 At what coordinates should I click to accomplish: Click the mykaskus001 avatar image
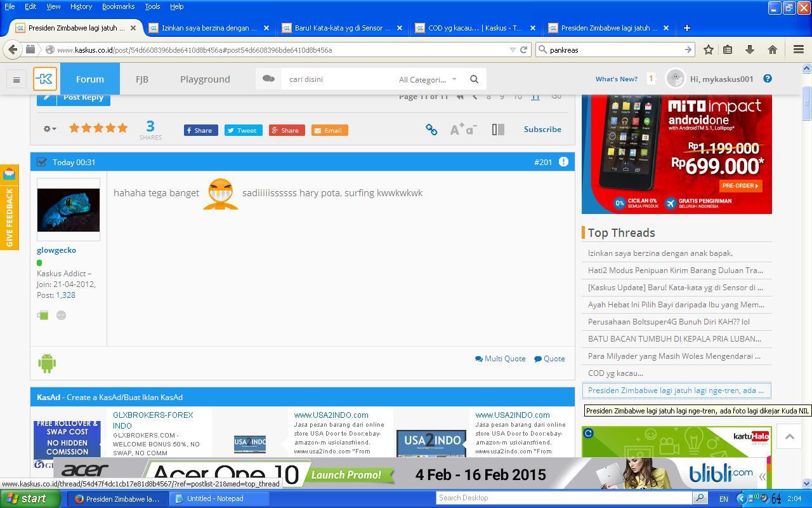tap(675, 79)
